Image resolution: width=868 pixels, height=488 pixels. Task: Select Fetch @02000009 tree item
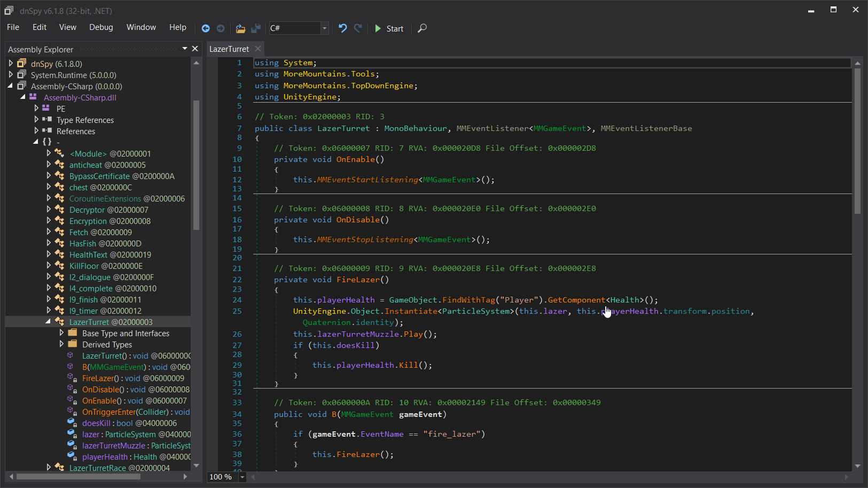pyautogui.click(x=100, y=233)
